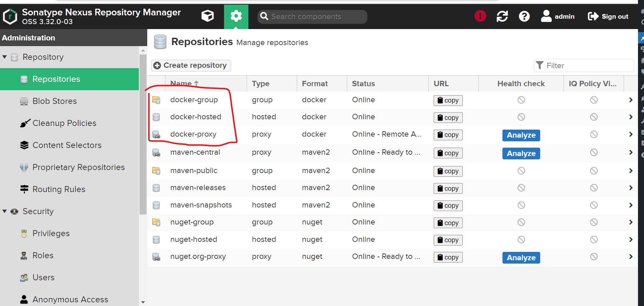Click the red system status alert icon
Screen dimensions: 644x306
coord(480,16)
